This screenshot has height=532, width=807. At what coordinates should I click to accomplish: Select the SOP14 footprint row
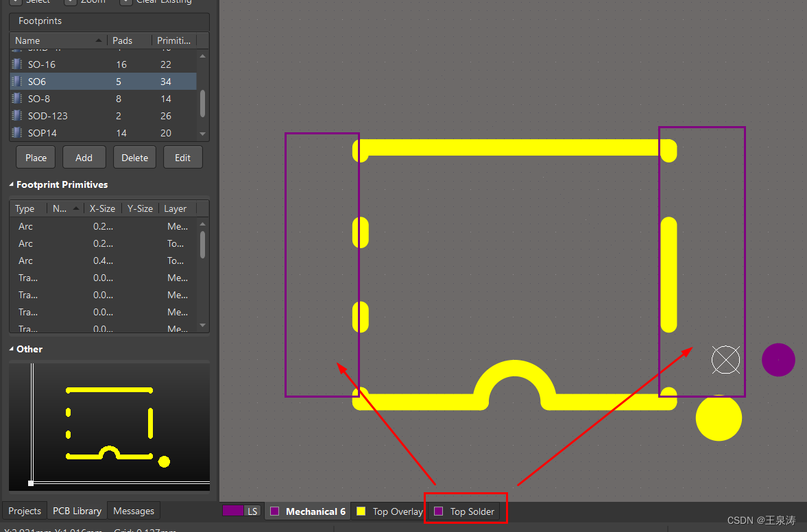tap(103, 133)
